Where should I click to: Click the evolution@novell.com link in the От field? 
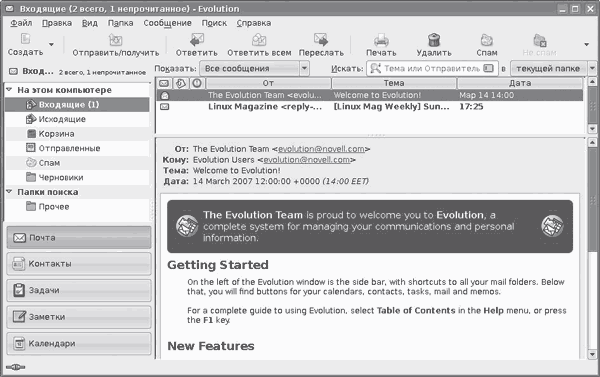click(x=321, y=149)
